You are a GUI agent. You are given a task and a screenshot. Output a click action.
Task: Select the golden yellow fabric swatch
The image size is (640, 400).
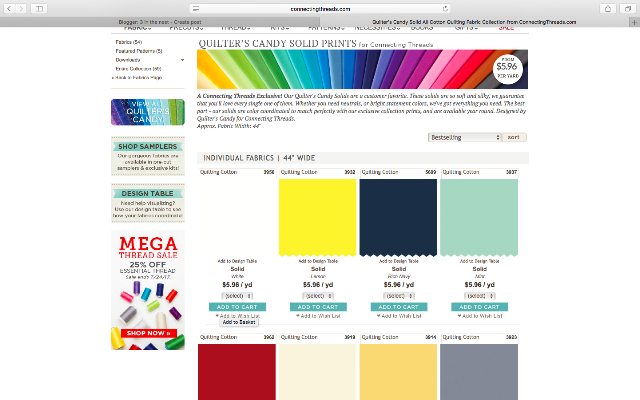(x=398, y=372)
